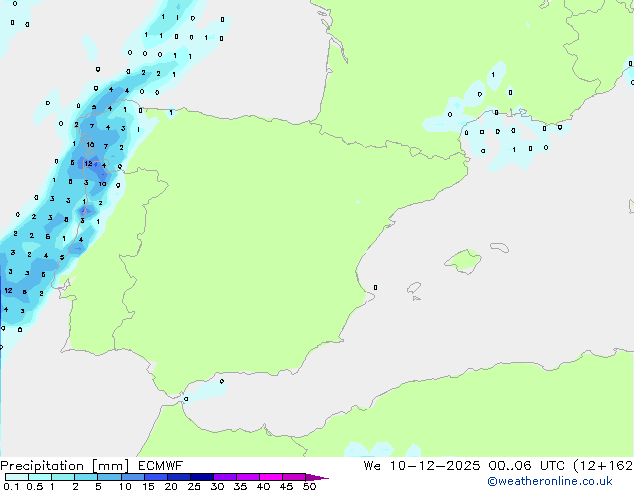634x490 pixels.
Task: Click the above-50 arrow tip of legend
Action: click(x=317, y=477)
